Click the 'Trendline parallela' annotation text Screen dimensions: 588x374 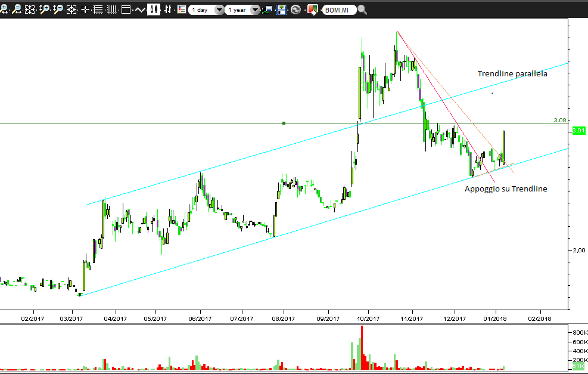click(x=512, y=74)
